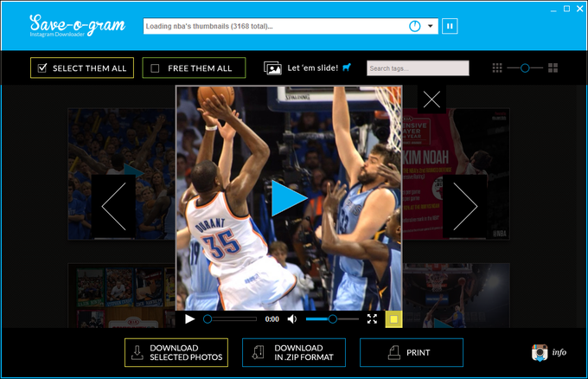Play the video using the large center triangle
Viewport: 588px width, 379px height.
pyautogui.click(x=289, y=198)
